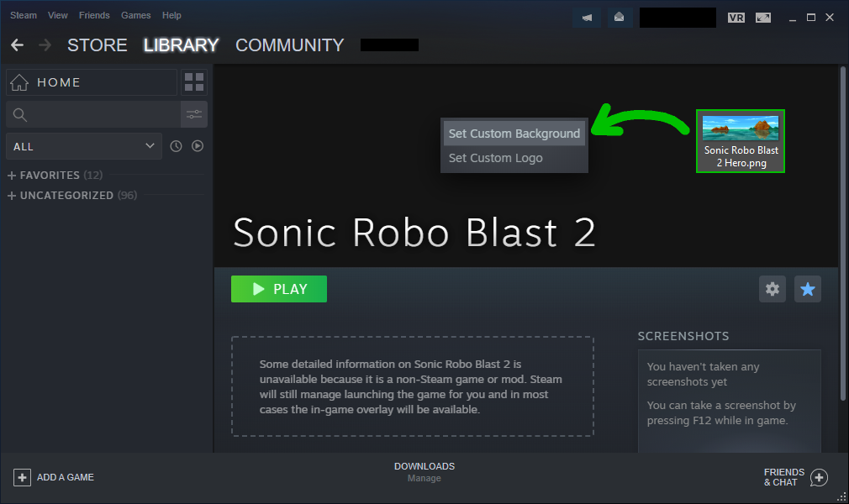849x504 pixels.
Task: Open the announcements megaphone icon
Action: click(587, 18)
